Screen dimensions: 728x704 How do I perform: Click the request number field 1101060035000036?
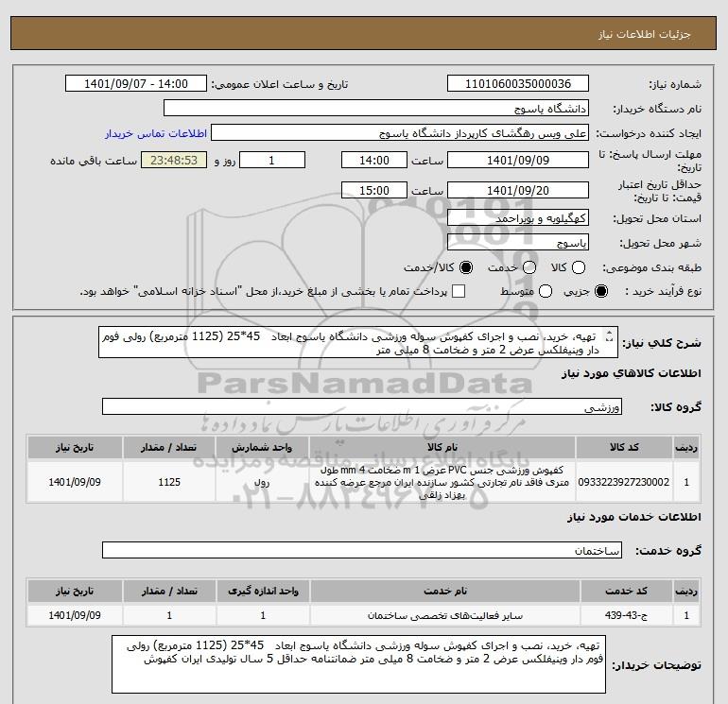pyautogui.click(x=518, y=83)
